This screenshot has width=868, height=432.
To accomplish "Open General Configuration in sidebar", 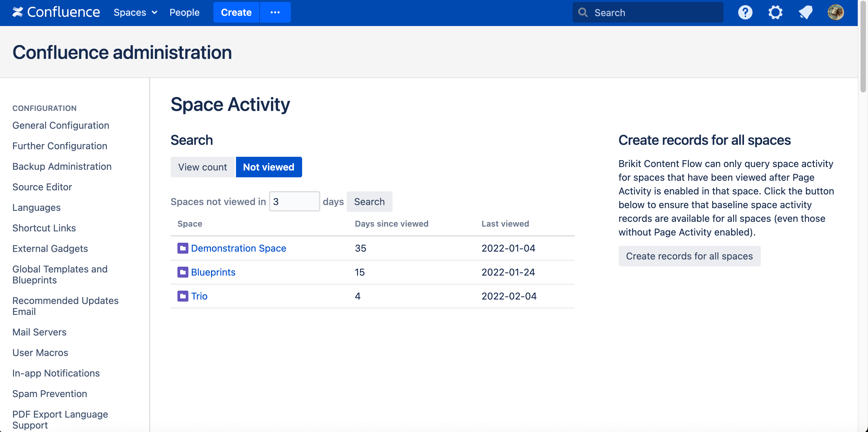I will (61, 125).
